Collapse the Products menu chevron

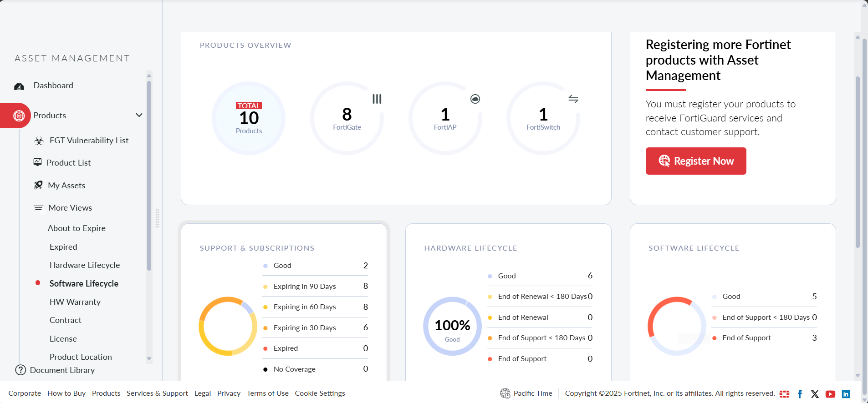tap(139, 115)
